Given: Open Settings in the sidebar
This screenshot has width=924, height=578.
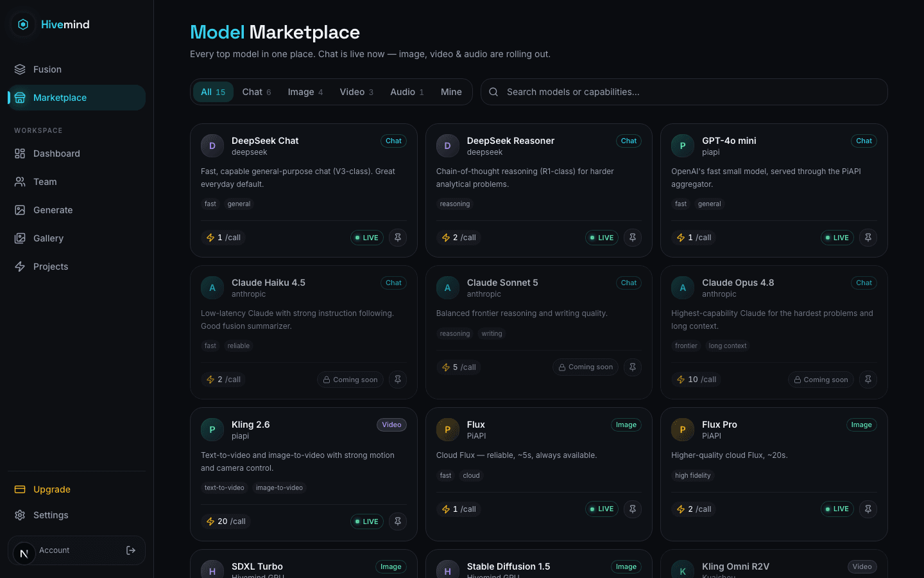Looking at the screenshot, I should click(76, 515).
